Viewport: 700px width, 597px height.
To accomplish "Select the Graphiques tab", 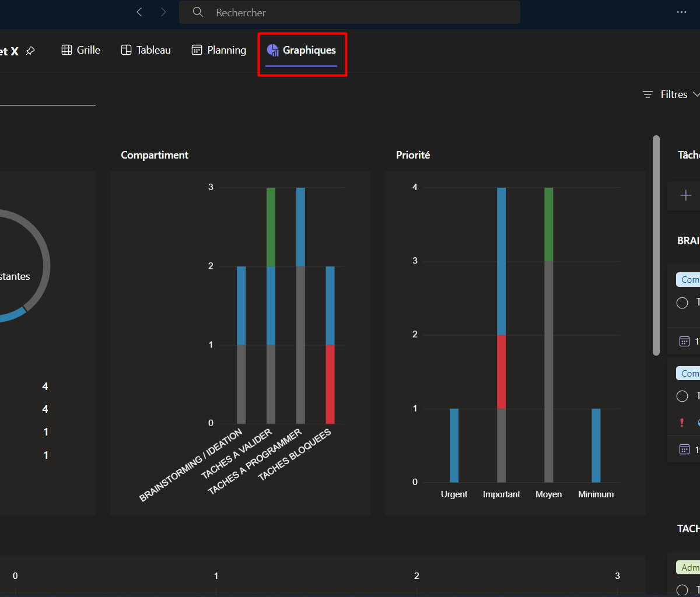I will click(302, 50).
